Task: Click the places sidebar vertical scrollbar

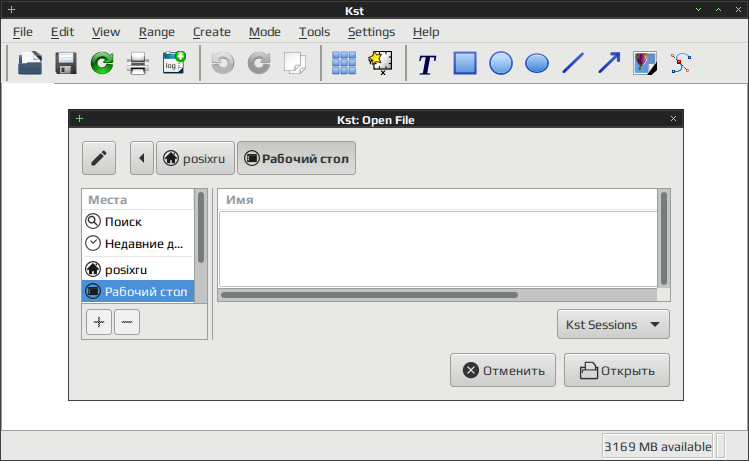Action: tap(201, 227)
